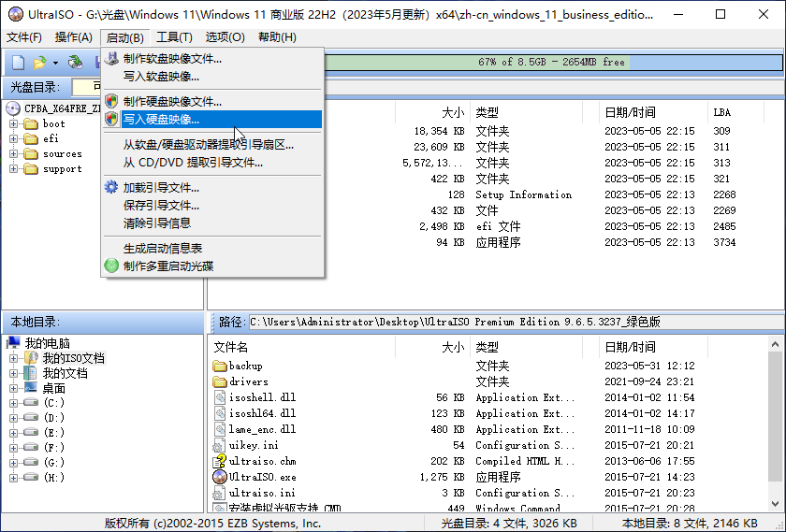Select 加载引导文件... menu entry
786x532 pixels.
click(x=212, y=188)
